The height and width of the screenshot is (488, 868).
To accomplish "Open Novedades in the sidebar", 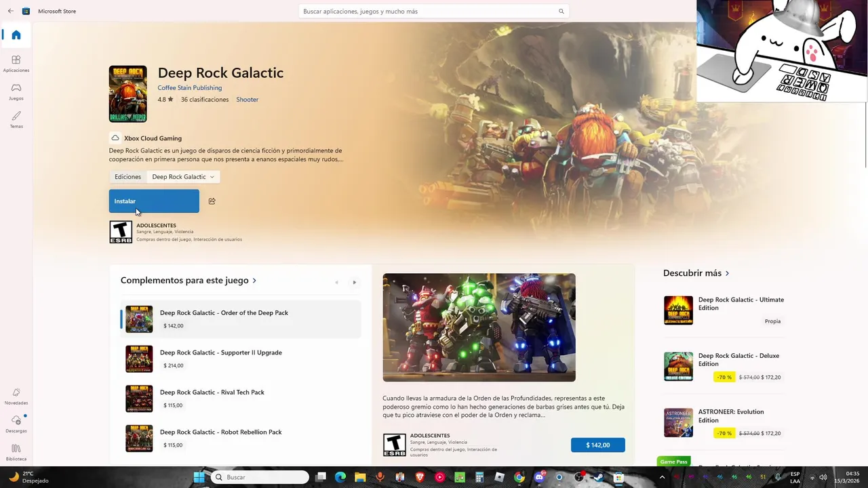I will (16, 396).
